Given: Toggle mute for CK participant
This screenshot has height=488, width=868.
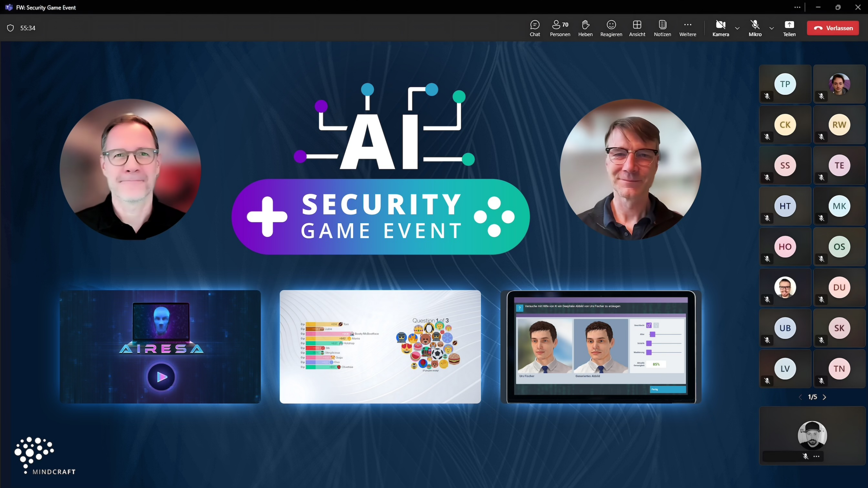Looking at the screenshot, I should (x=768, y=137).
